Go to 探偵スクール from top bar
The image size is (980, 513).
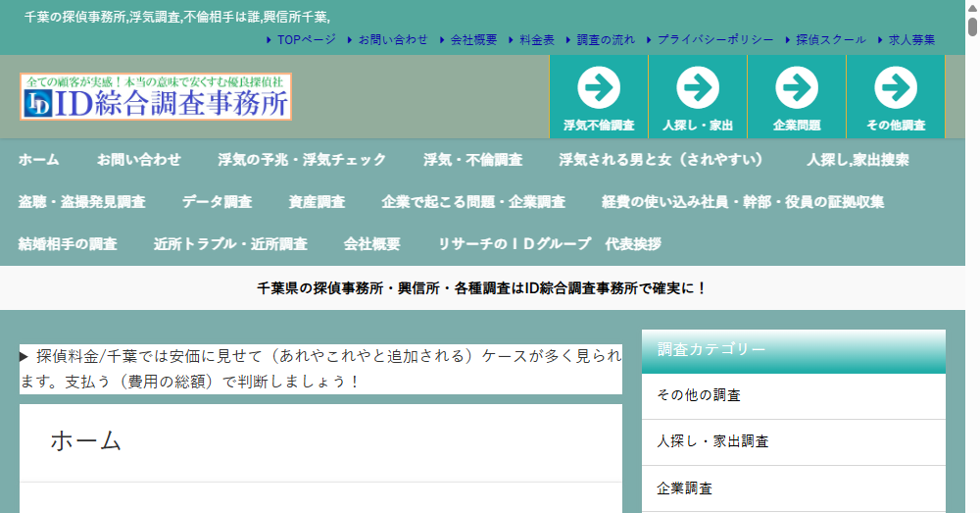[830, 39]
